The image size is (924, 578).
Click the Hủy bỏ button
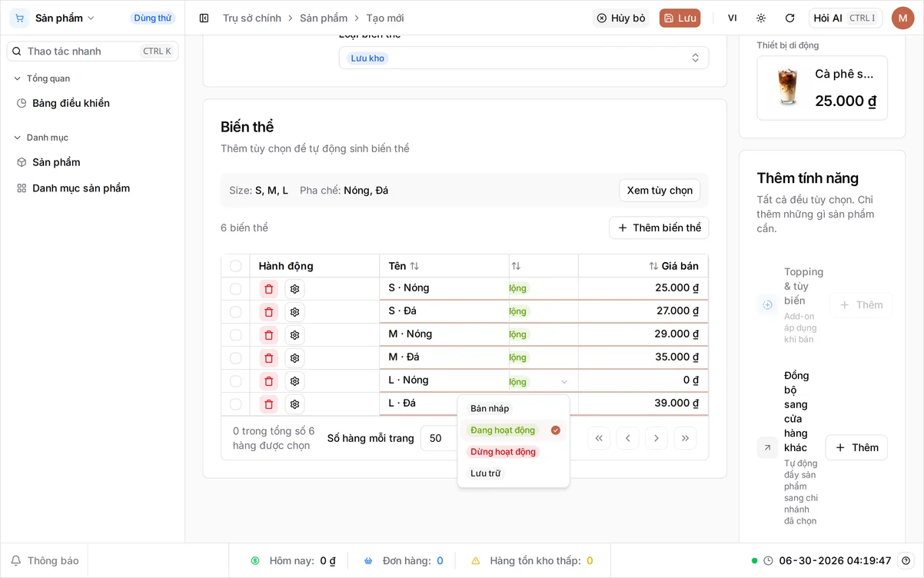click(x=621, y=18)
